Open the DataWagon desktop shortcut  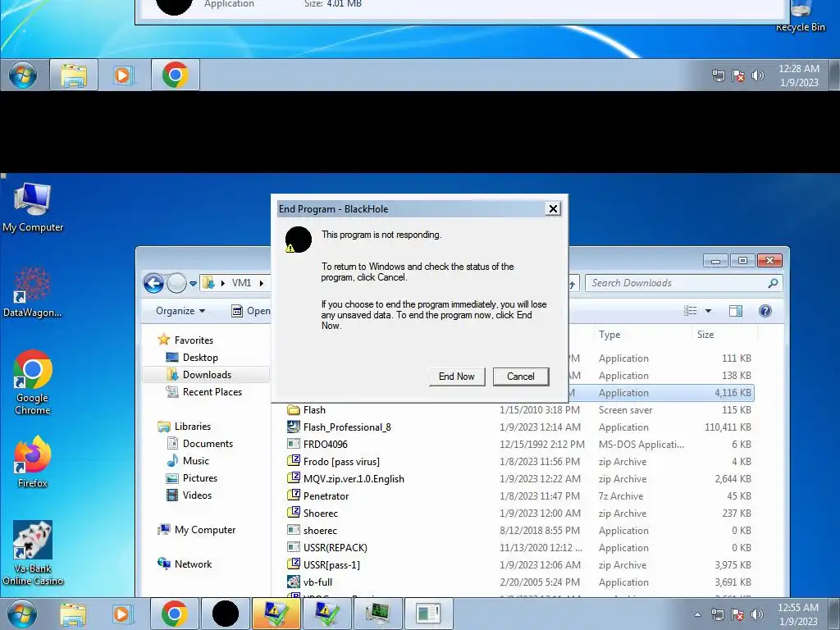(x=33, y=293)
